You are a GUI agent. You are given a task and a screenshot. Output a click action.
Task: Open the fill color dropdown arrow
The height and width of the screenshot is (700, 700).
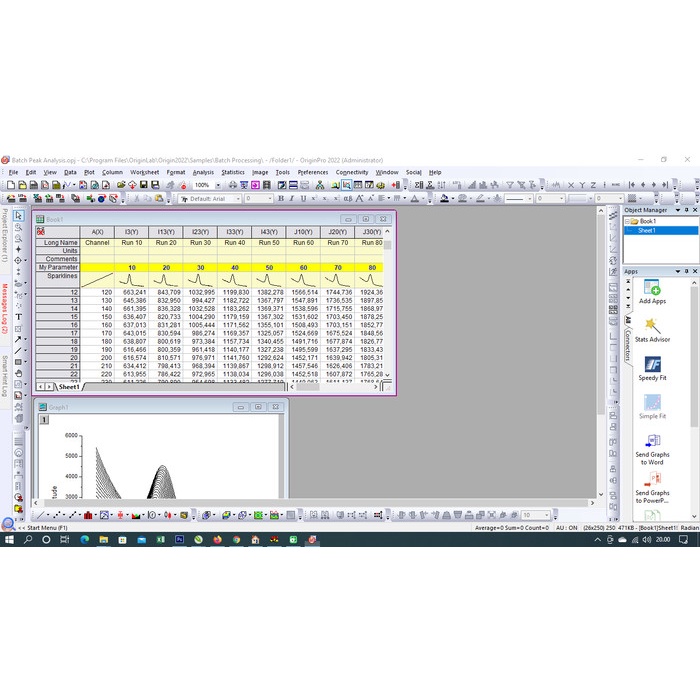(x=453, y=199)
